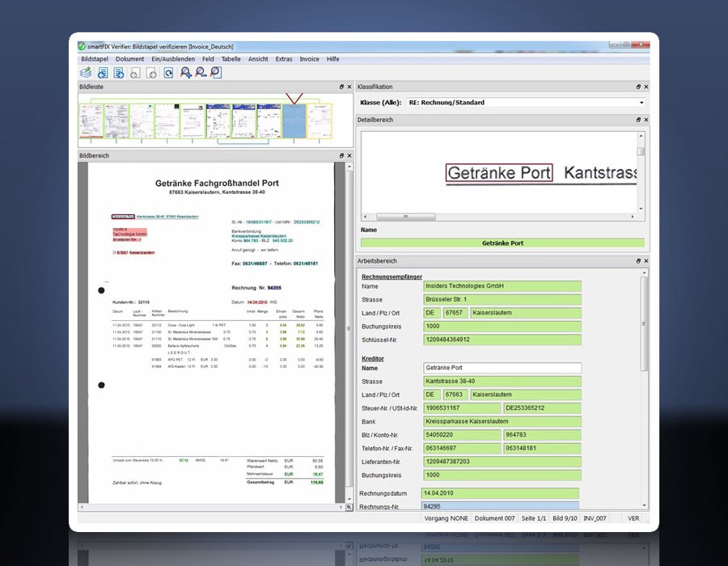Click the zoom in magnifier icon

pyautogui.click(x=186, y=73)
